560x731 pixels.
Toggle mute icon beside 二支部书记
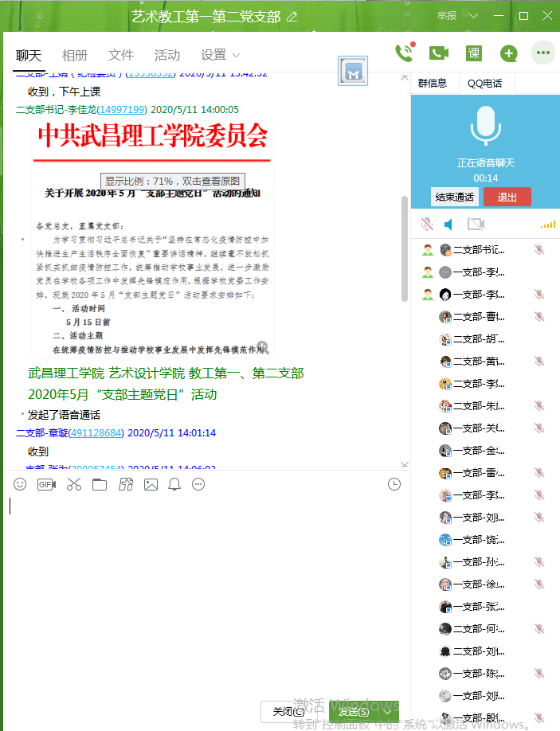pyautogui.click(x=539, y=250)
